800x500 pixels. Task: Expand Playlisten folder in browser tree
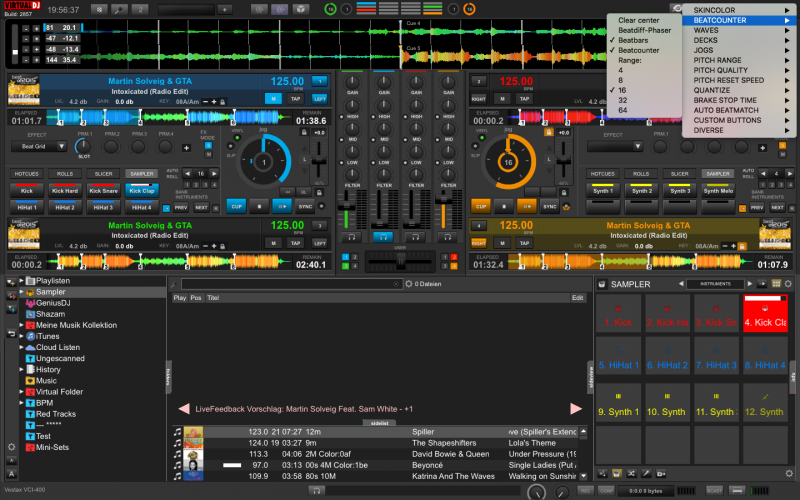(x=21, y=280)
